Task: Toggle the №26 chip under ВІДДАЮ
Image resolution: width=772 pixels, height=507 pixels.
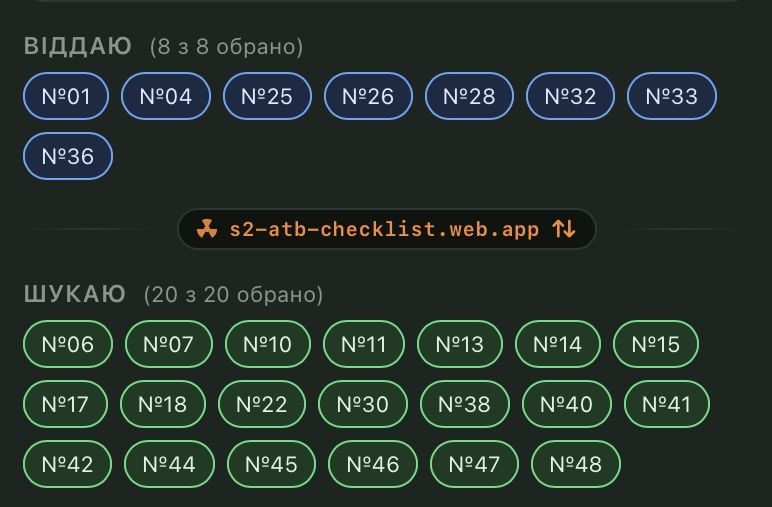Action: click(x=368, y=97)
